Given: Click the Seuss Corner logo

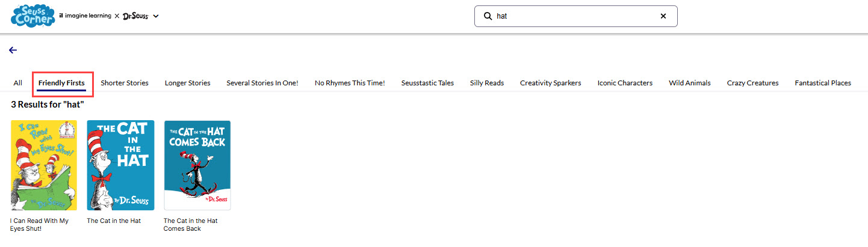Looking at the screenshot, I should pos(33,16).
